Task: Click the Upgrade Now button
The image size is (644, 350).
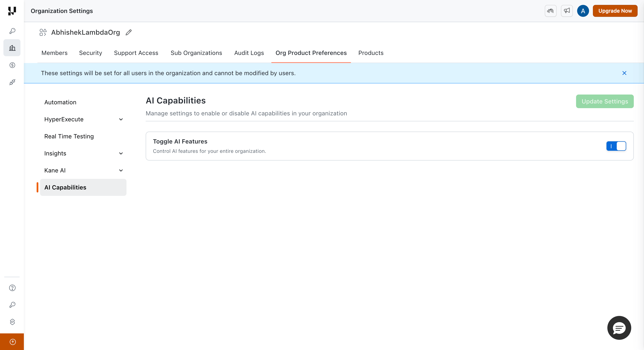Action: click(x=615, y=11)
